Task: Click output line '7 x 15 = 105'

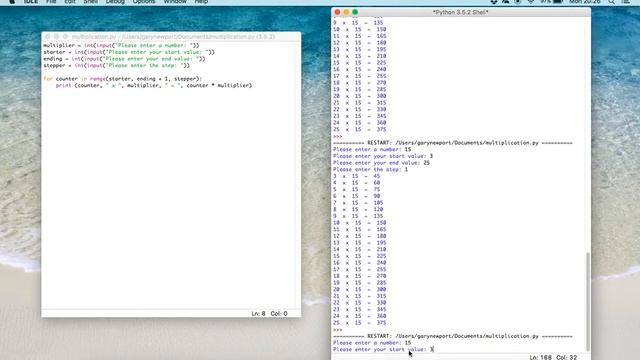Action: [358, 203]
